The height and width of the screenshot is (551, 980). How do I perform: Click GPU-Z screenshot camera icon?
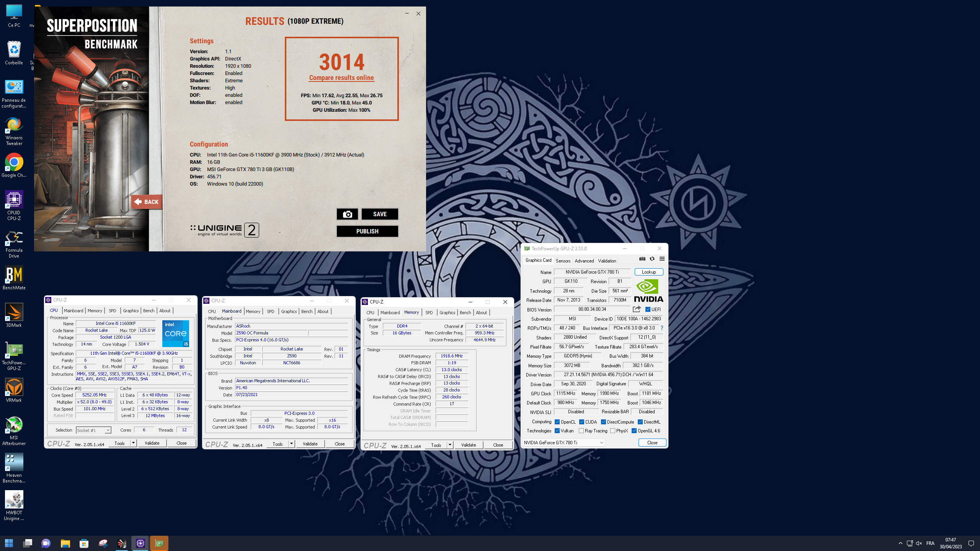642,259
